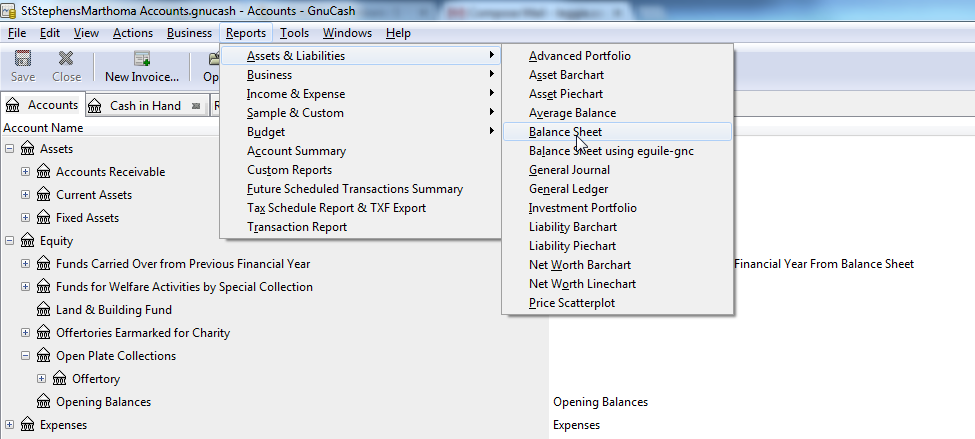
Task: Click the bank icon beside Open Plate Collections
Action: point(44,356)
